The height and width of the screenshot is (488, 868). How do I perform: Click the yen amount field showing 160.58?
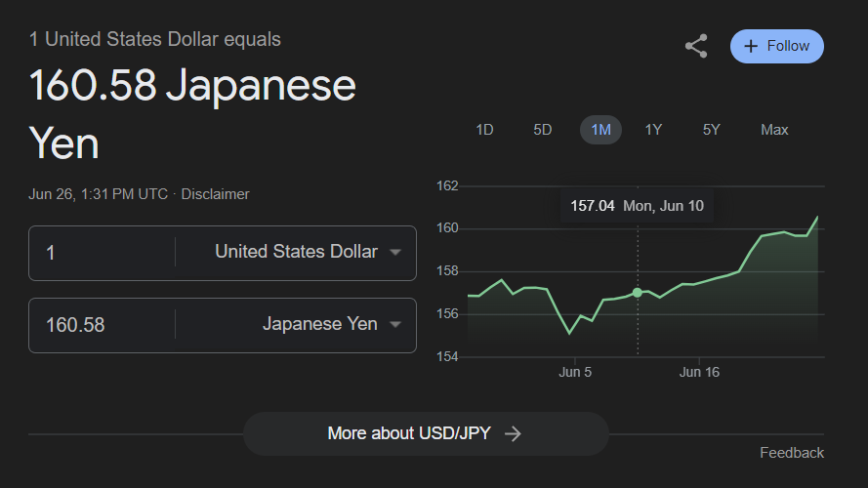(x=103, y=325)
